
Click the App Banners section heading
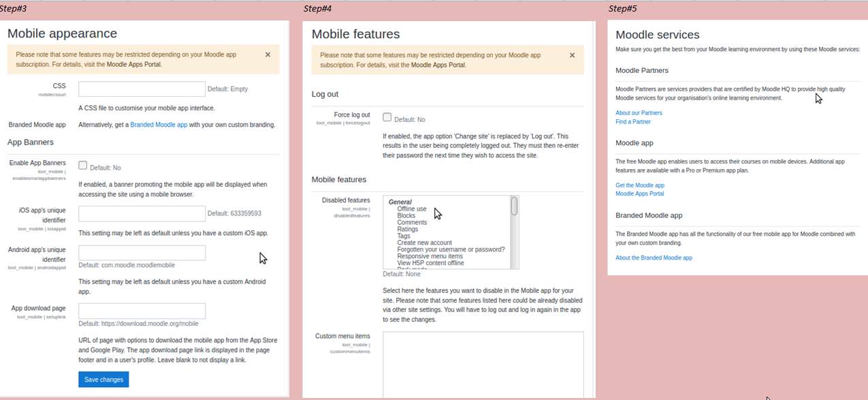tap(31, 142)
